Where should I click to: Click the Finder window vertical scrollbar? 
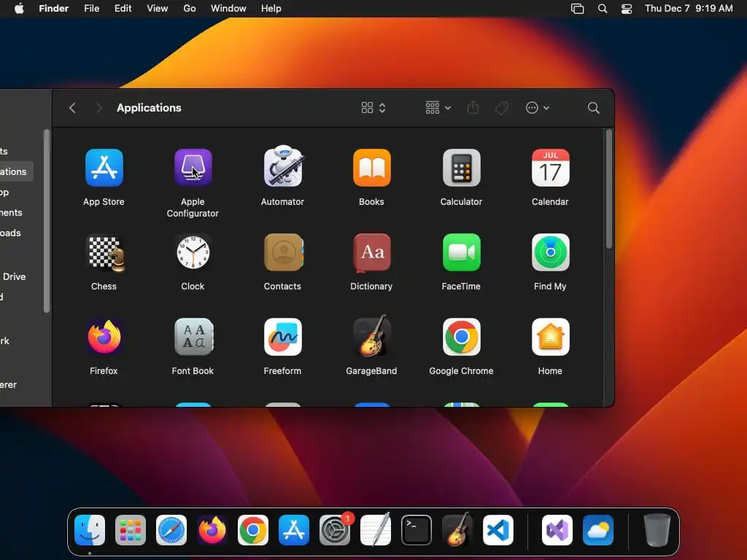pos(608,189)
